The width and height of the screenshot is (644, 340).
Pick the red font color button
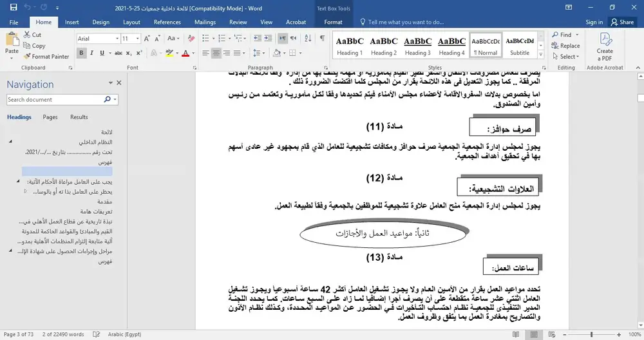(x=185, y=53)
